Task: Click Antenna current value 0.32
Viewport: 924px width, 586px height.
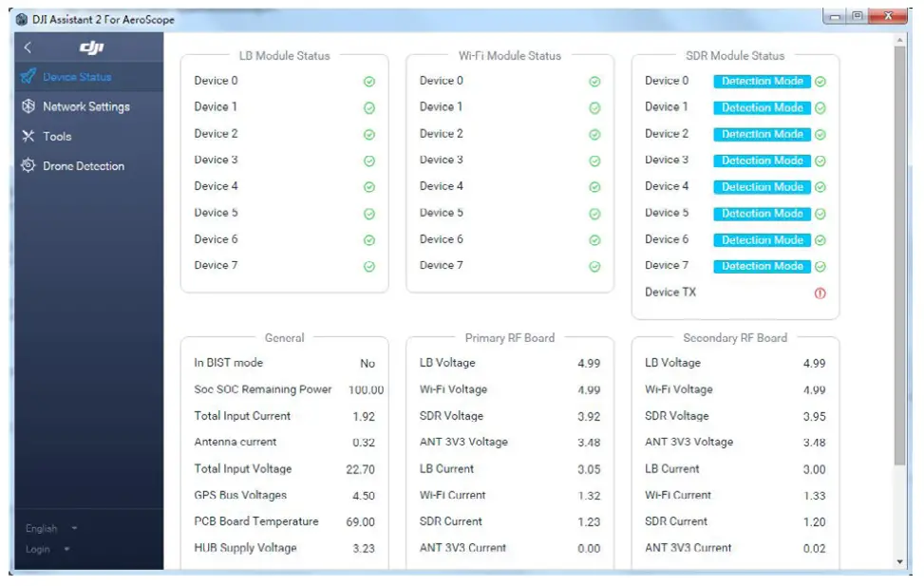Action: point(364,443)
